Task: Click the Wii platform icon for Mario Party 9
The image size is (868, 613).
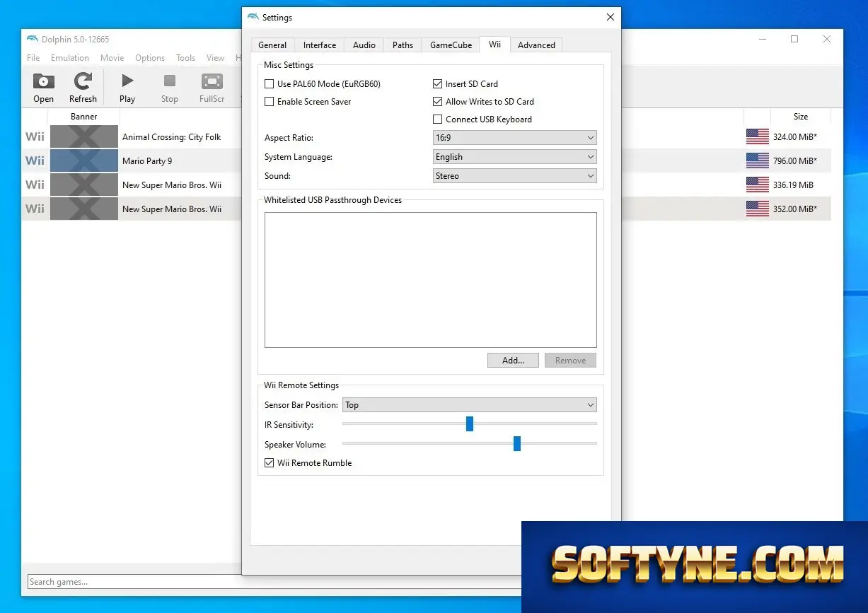Action: point(35,160)
